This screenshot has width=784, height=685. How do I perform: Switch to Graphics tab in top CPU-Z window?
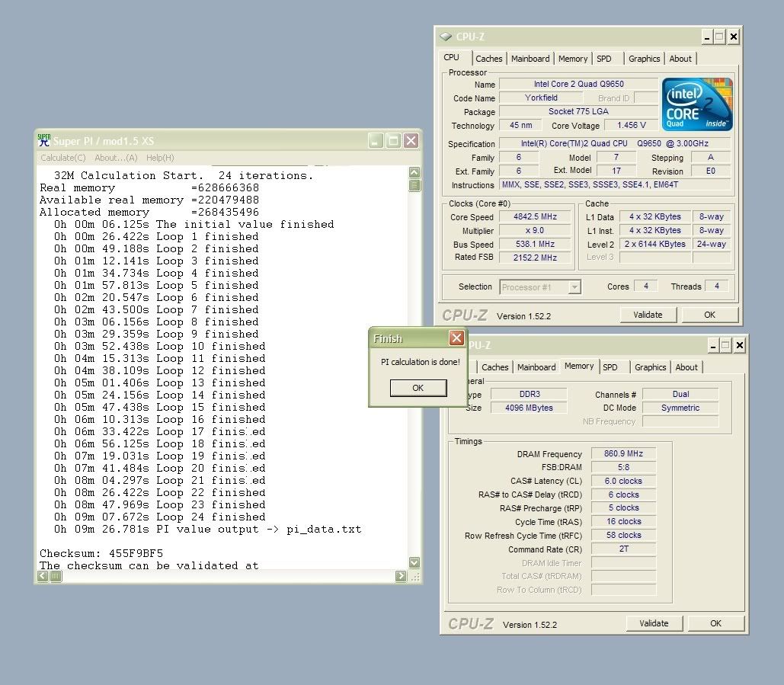(x=645, y=59)
